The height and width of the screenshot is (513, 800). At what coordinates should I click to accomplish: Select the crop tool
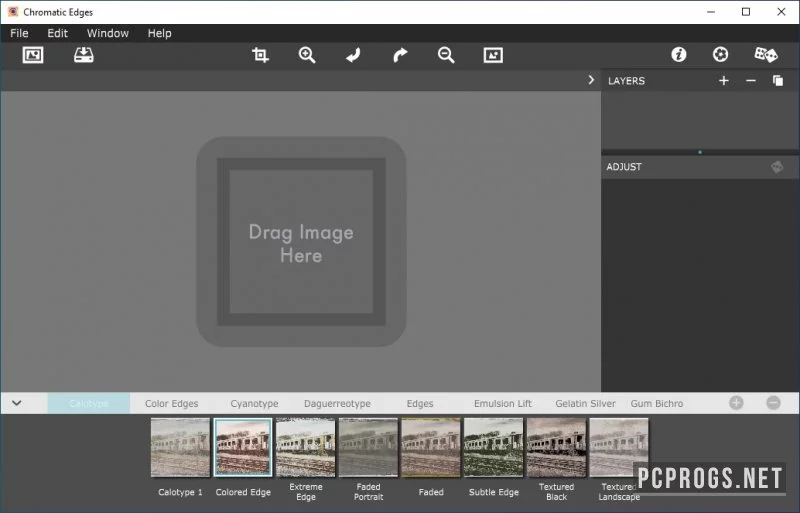[x=260, y=55]
